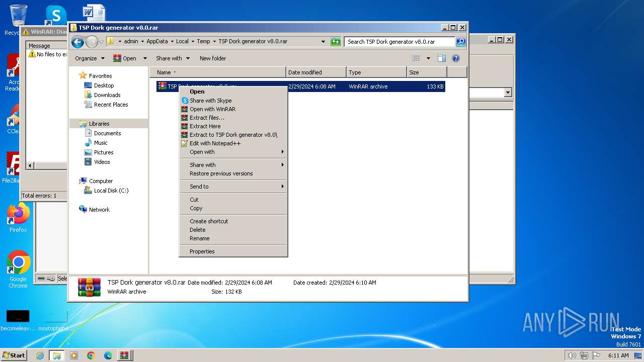Open the Videos library
Screen dimensions: 644x362
coord(102,162)
